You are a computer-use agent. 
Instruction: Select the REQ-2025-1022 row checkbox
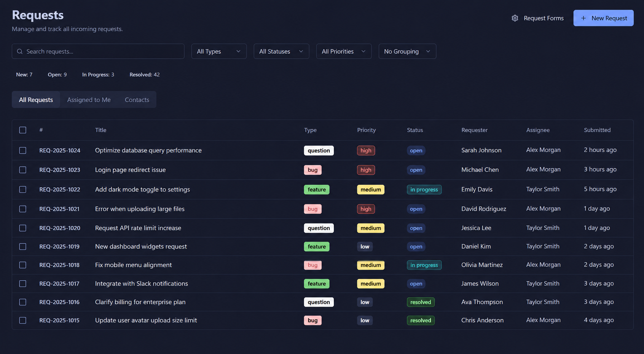23,190
